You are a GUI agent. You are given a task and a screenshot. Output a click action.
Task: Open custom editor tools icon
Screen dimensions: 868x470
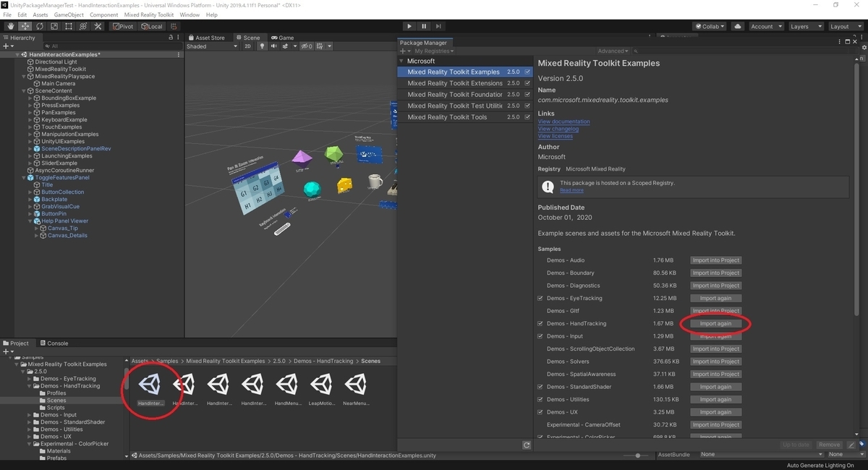coord(98,26)
